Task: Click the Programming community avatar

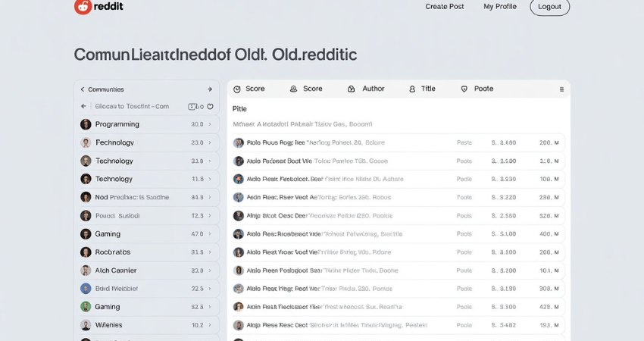Action: (x=86, y=124)
